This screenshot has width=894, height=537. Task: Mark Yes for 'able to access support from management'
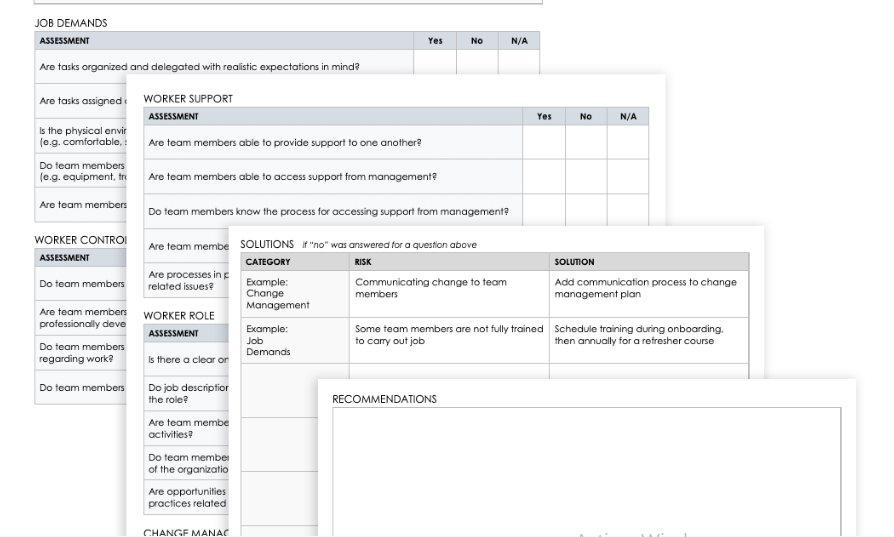coord(544,177)
